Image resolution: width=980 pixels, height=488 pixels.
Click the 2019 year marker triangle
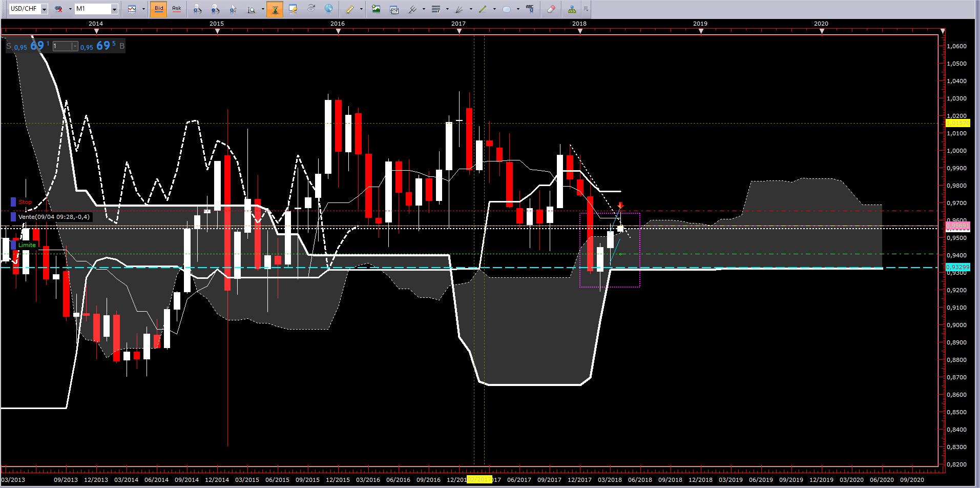pos(701,31)
